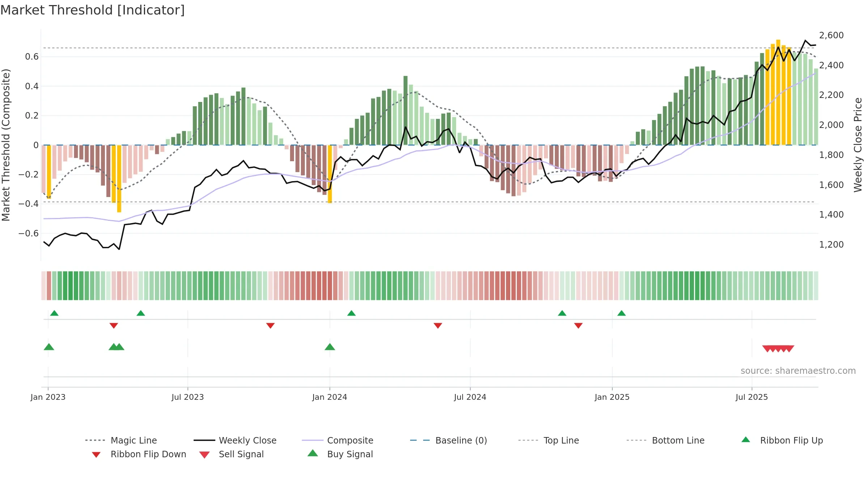This screenshot has width=868, height=488.
Task: Click the first Ribbon Flip Up marker near Jan 2023
Action: pos(54,313)
